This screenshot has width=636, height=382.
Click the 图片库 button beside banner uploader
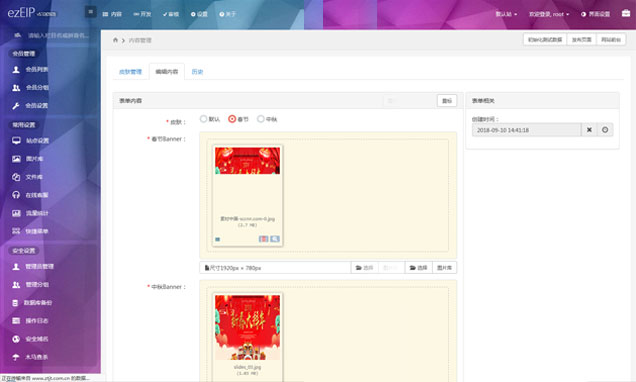pos(444,268)
